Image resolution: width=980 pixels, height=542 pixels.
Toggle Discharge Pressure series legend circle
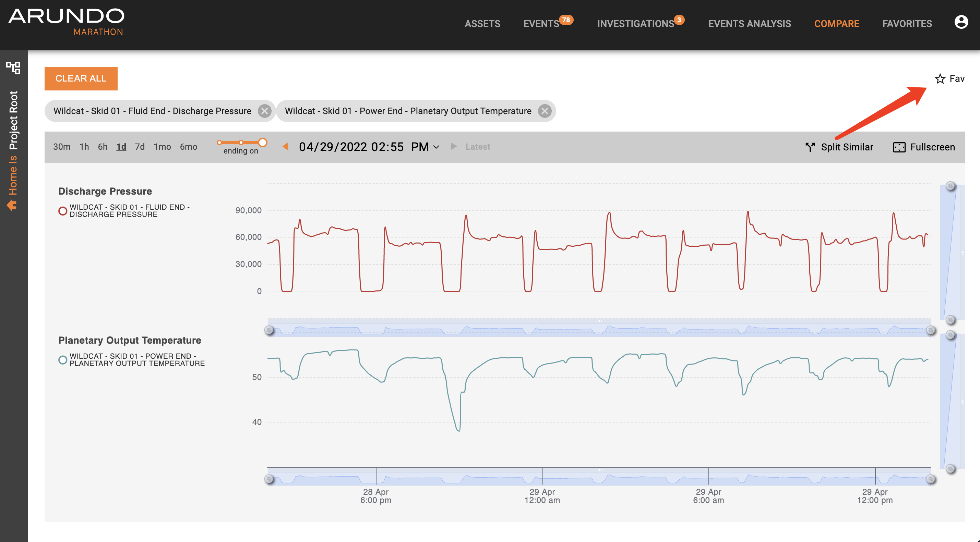click(x=63, y=211)
